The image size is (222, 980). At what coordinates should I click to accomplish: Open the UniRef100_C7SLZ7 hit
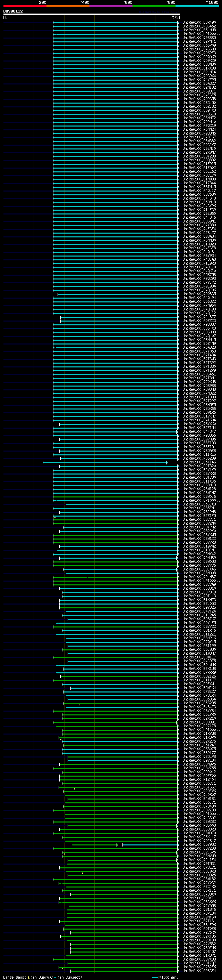[x=199, y=233]
